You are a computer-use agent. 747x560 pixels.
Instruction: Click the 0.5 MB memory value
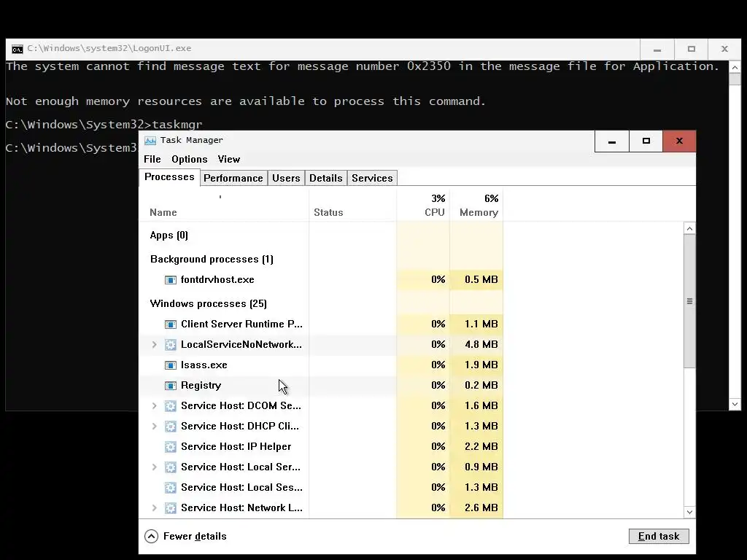[481, 279]
